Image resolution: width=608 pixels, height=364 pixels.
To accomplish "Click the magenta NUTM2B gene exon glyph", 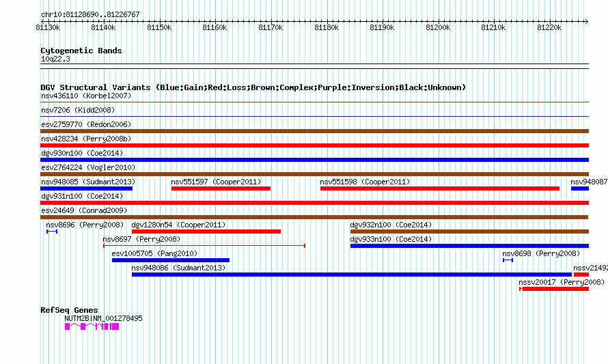I will coord(92,327).
